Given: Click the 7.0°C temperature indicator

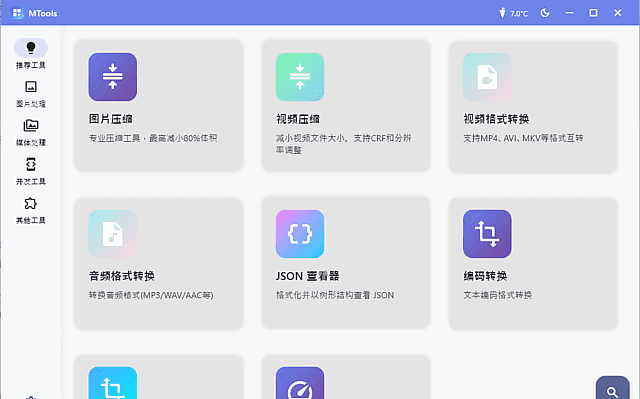Looking at the screenshot, I should (x=513, y=13).
